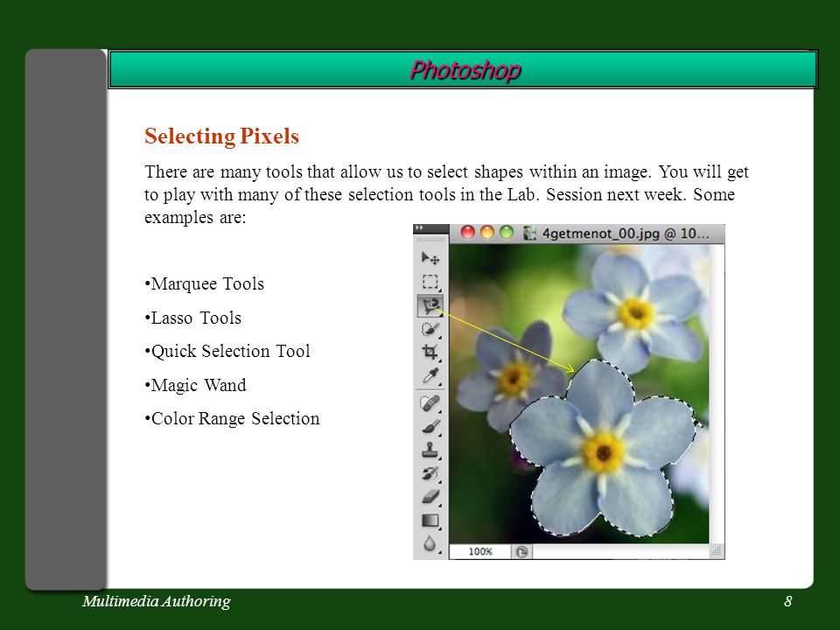Select the Rectangular Marquee tool
The width and height of the screenshot is (840, 630).
(430, 282)
